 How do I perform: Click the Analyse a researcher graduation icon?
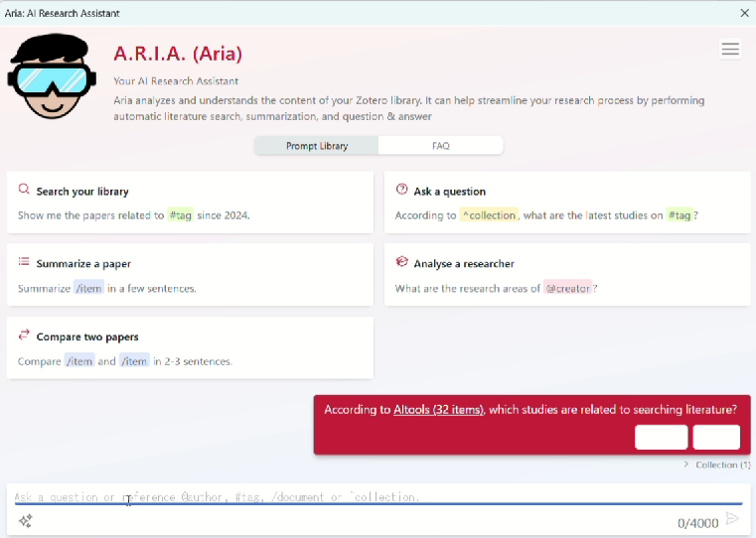coord(401,261)
